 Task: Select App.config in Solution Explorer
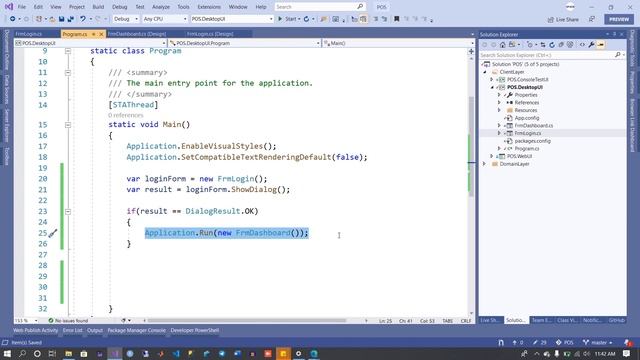(527, 118)
